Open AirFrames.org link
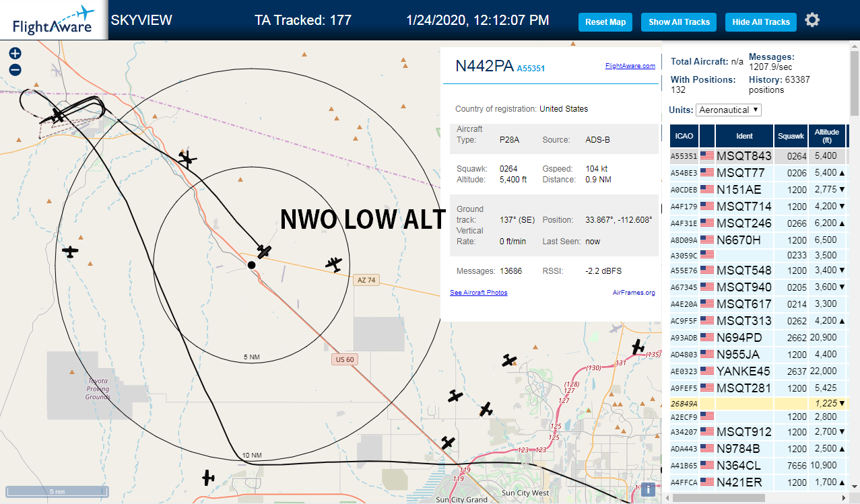The image size is (860, 504). (x=634, y=293)
